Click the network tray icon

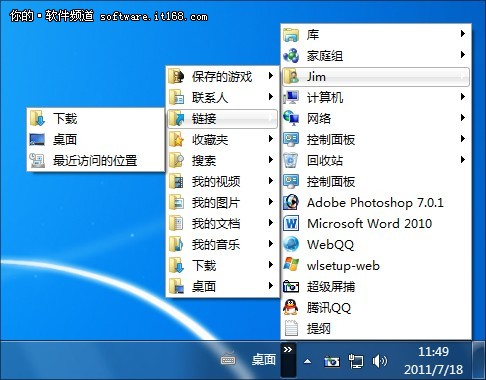(355, 361)
